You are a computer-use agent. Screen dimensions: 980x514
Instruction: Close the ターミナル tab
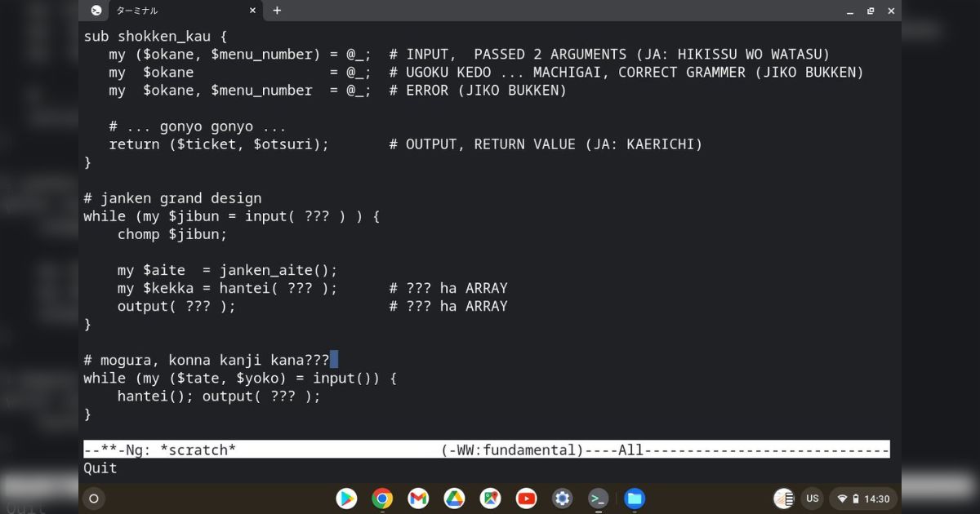252,11
